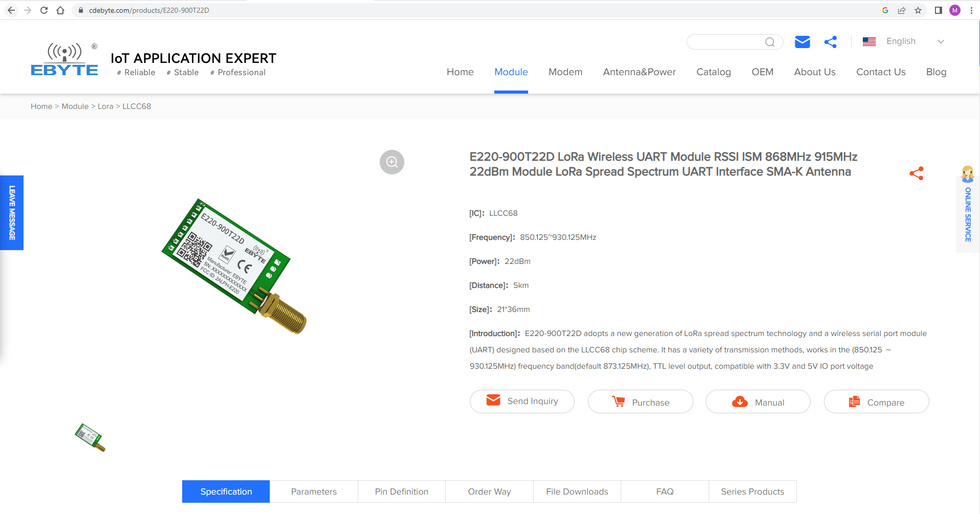Click the Lora breadcrumb link

tap(105, 106)
